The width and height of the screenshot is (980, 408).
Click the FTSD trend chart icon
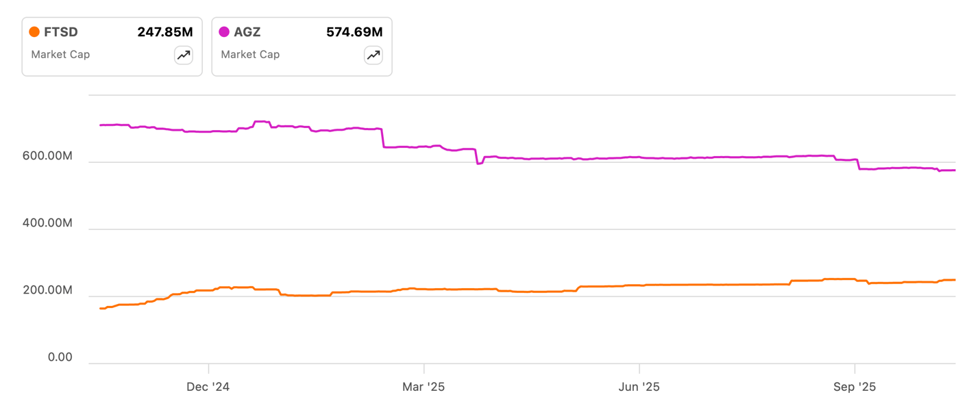pyautogui.click(x=184, y=55)
